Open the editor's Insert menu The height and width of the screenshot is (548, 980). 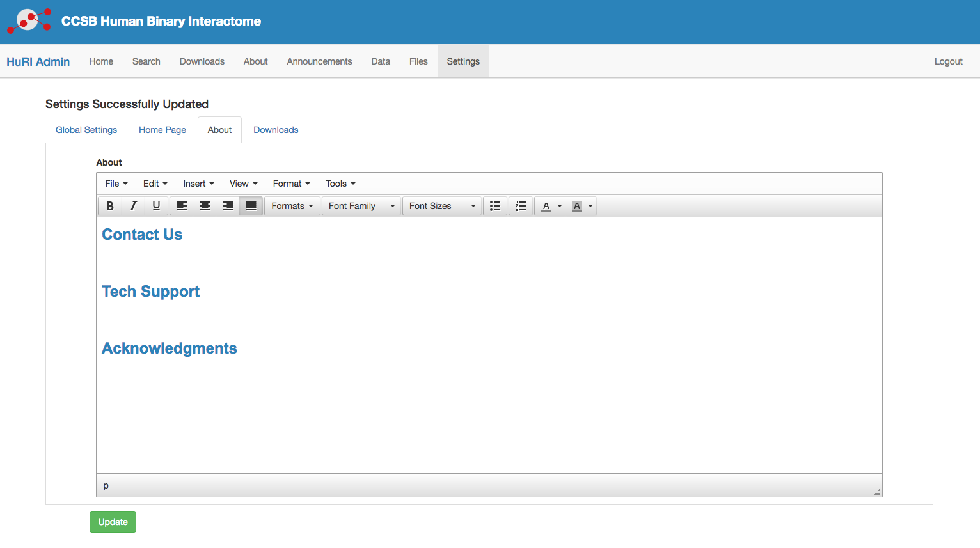(198, 184)
